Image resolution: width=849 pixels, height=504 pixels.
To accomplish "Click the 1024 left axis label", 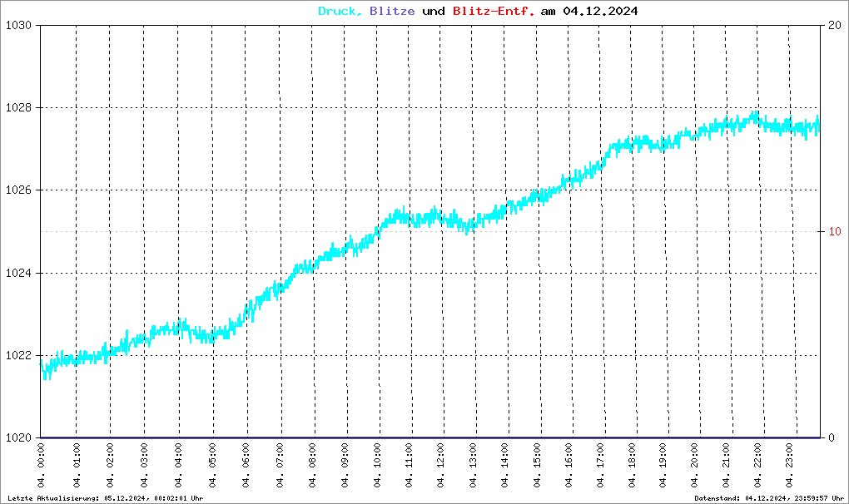I will [18, 273].
